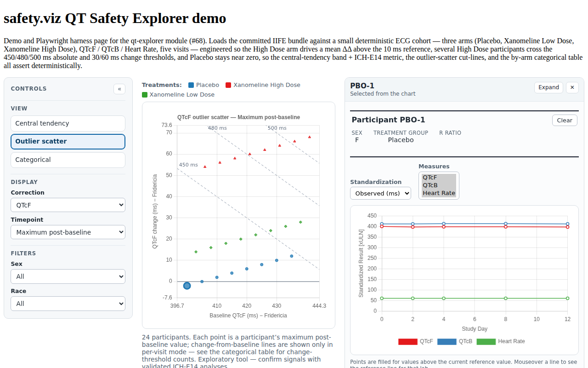Screen dimensions: 588x368
Task: Click the large selected Placebo point on the scatter
Action: click(187, 286)
